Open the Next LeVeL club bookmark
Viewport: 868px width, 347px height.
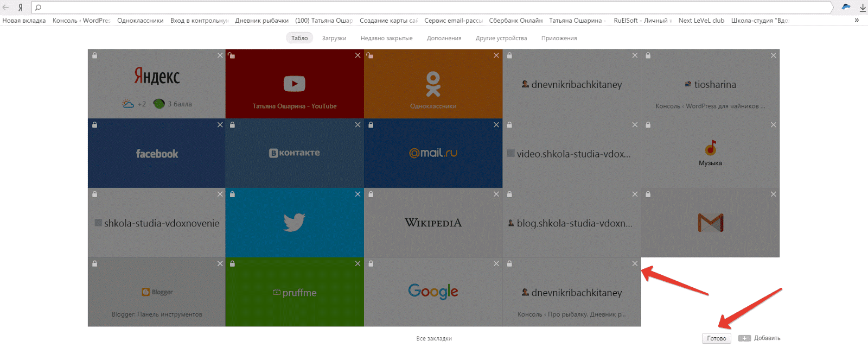click(701, 21)
